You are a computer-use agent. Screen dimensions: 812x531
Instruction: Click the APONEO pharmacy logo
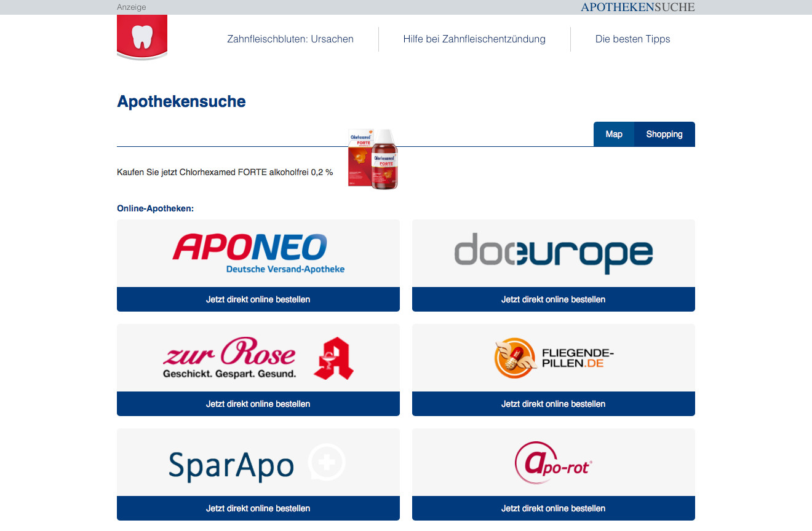click(x=258, y=253)
